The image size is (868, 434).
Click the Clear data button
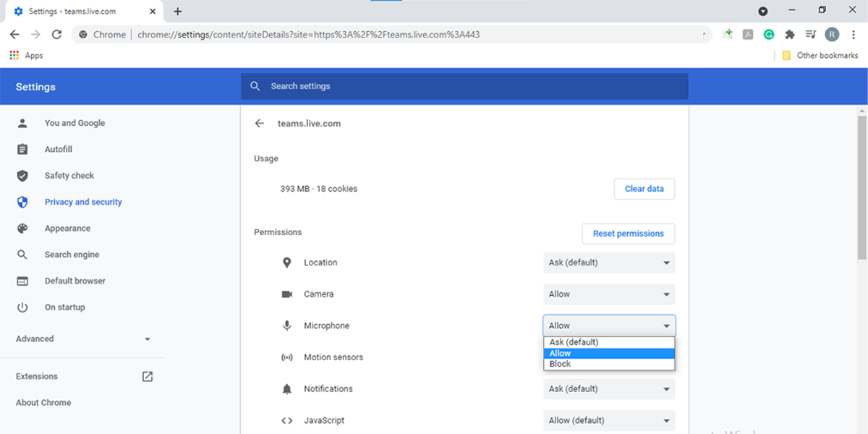[x=644, y=189]
